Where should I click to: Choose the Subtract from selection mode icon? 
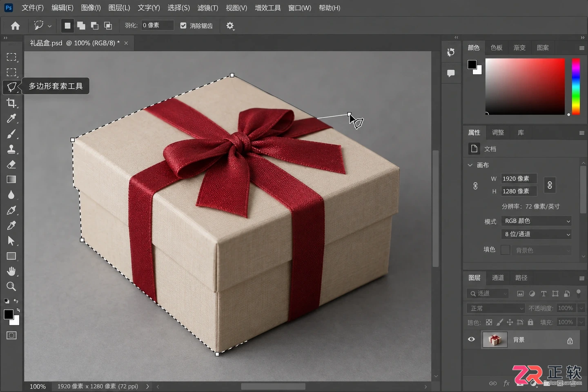95,26
